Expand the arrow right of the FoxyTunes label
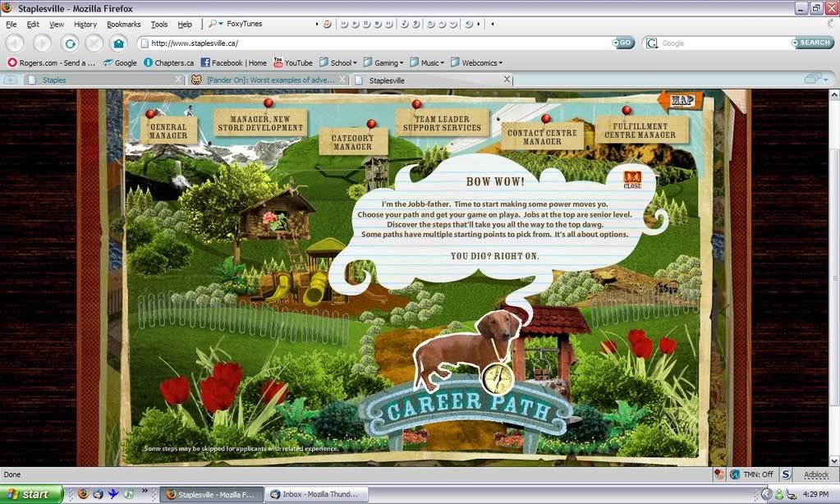 pos(317,24)
